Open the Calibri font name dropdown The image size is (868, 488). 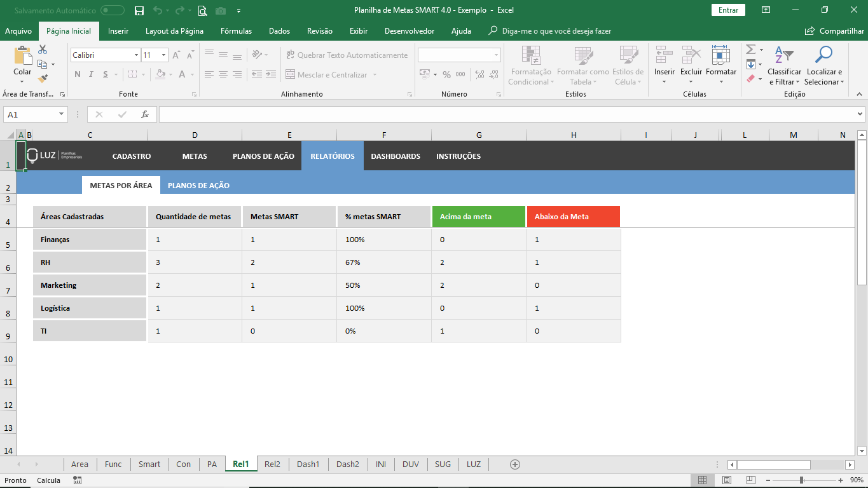136,55
